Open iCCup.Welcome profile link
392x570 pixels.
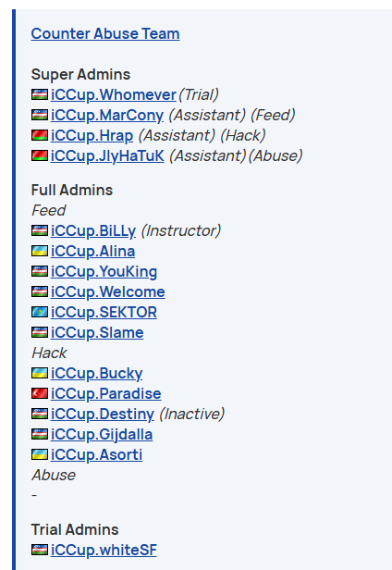coord(108,291)
